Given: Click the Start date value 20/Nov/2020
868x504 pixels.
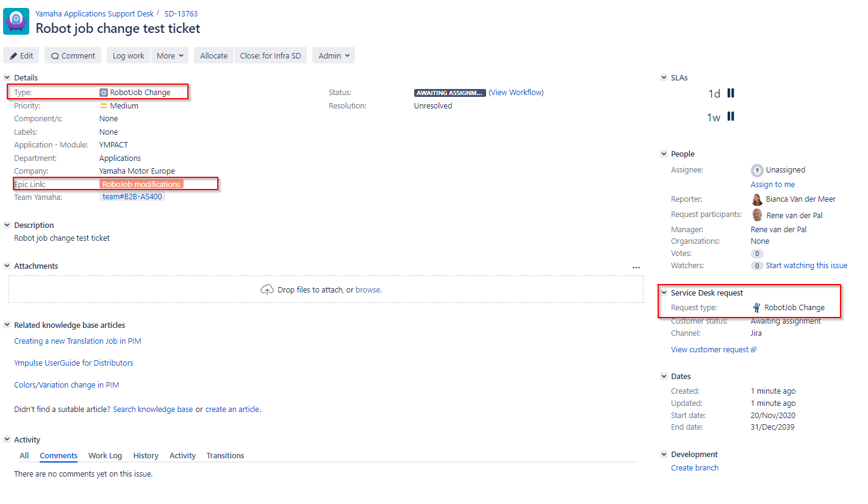Looking at the screenshot, I should (773, 416).
